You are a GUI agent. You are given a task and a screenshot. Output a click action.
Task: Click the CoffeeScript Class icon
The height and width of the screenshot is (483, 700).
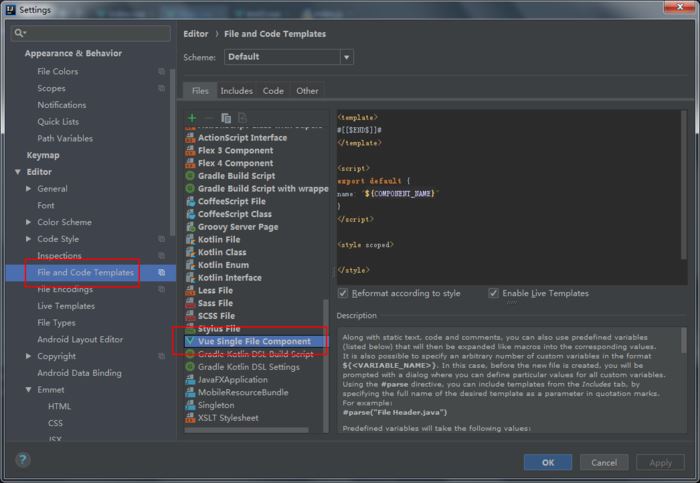[x=191, y=214]
